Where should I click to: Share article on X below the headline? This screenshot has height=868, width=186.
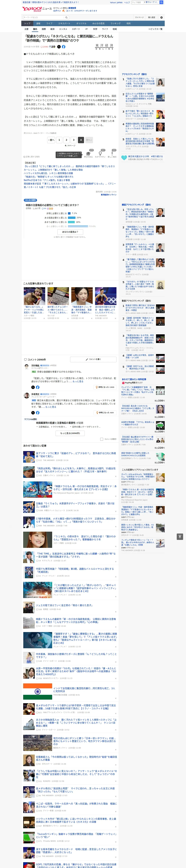(x=59, y=47)
